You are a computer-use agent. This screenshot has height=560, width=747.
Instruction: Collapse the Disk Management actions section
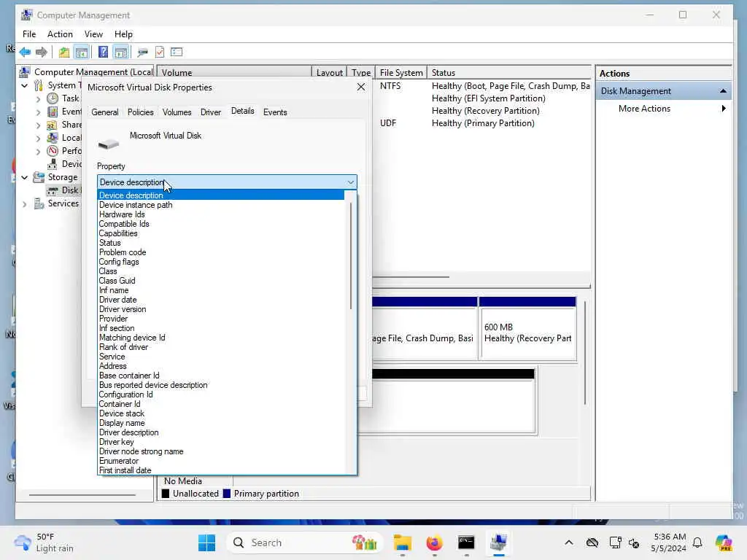pyautogui.click(x=723, y=90)
